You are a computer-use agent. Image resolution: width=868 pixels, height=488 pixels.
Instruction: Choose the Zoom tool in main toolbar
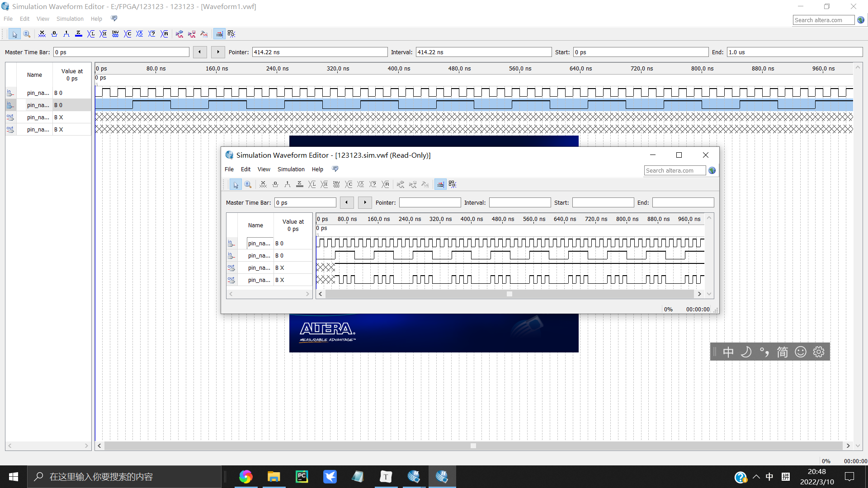point(27,34)
